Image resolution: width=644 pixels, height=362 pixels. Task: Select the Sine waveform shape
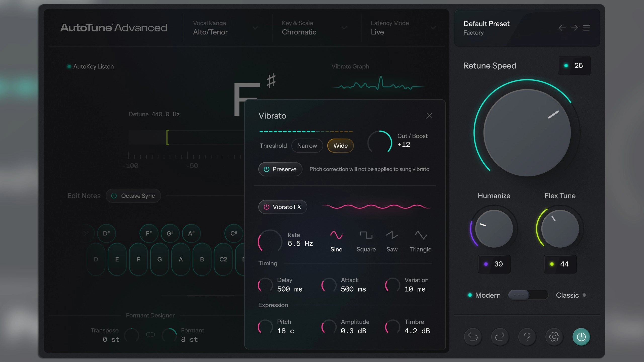[336, 241]
